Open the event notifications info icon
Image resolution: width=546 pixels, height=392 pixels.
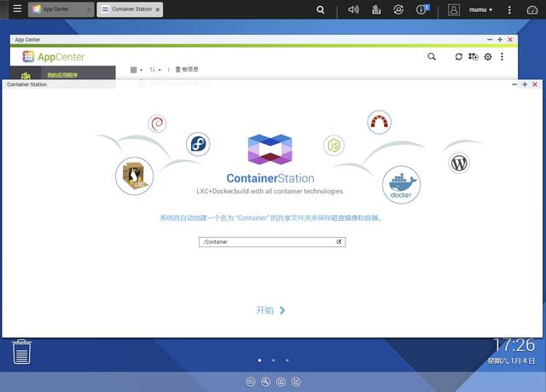(422, 9)
